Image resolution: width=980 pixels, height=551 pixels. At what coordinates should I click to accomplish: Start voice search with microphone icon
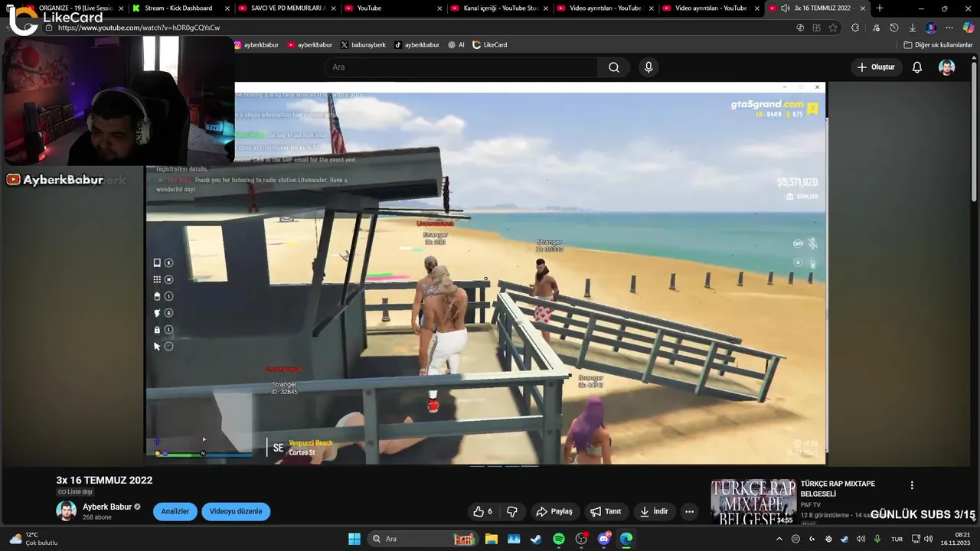click(x=648, y=67)
